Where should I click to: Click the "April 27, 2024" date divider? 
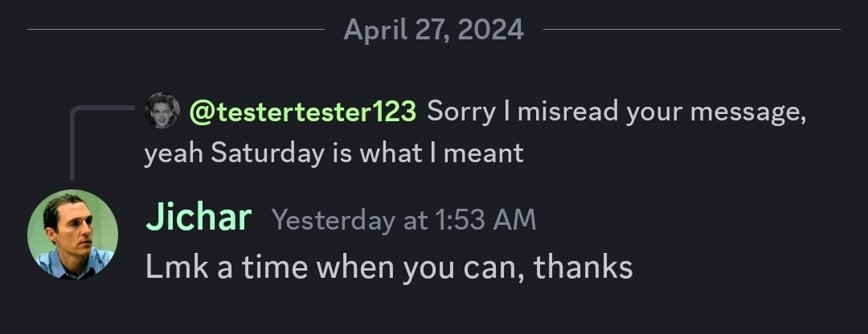coord(433,30)
